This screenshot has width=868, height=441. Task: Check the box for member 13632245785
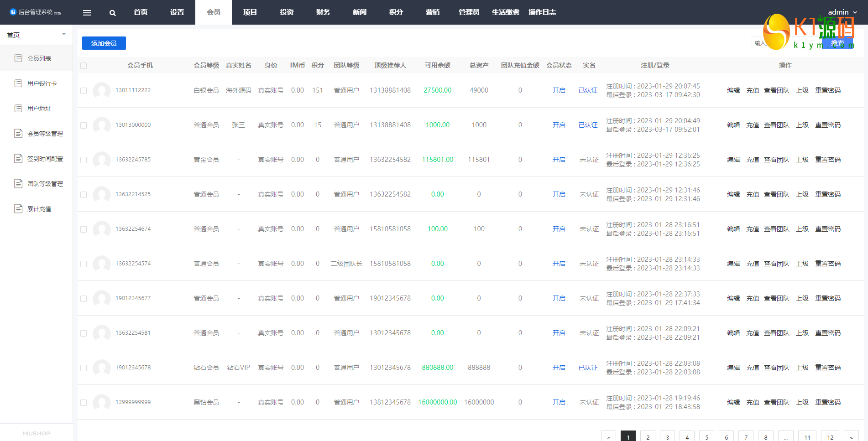pos(84,160)
